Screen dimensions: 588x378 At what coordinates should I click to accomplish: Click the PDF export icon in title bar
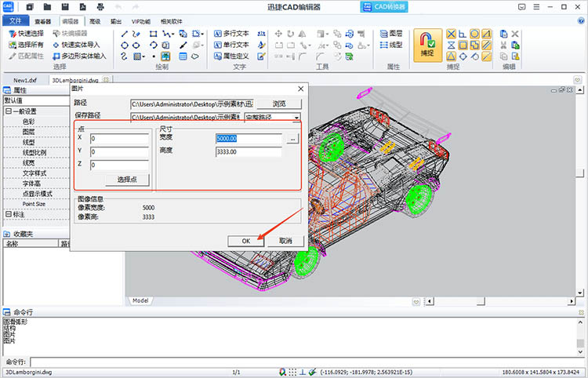pyautogui.click(x=83, y=7)
